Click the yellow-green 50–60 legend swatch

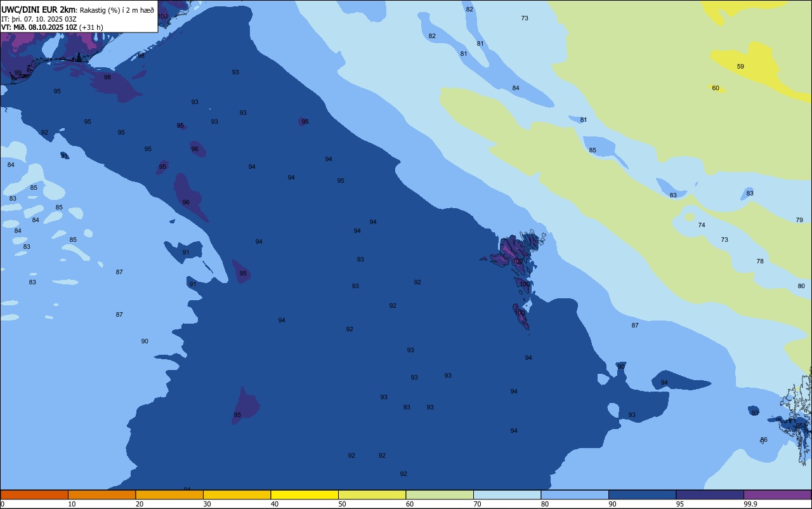point(372,494)
